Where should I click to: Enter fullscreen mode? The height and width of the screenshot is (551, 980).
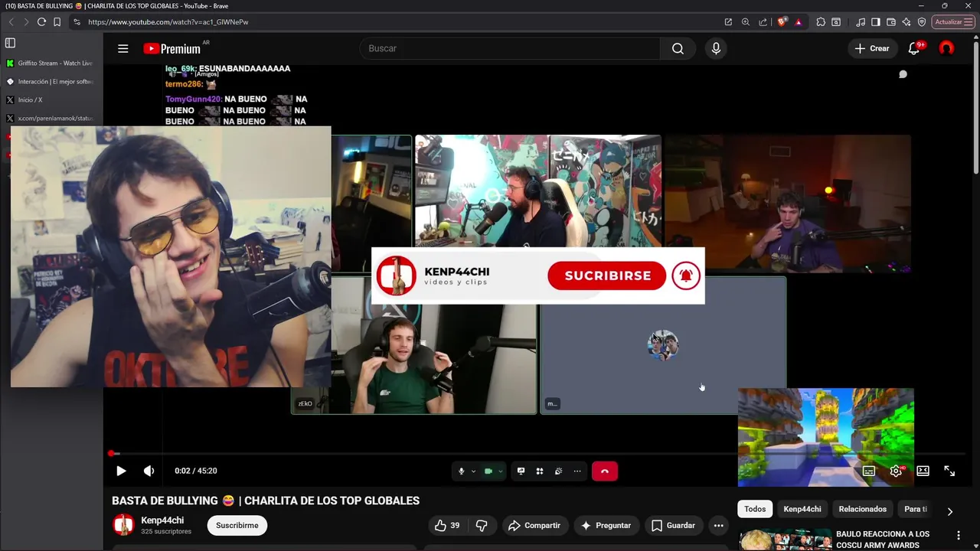[x=949, y=471]
